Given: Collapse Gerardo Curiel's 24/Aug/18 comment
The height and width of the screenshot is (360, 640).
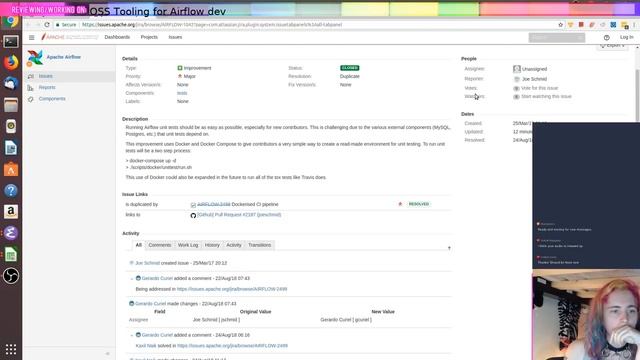Looking at the screenshot, I should coord(131,336).
